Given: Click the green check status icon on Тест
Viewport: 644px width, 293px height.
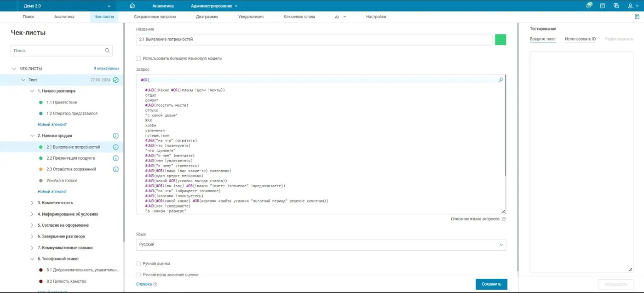Looking at the screenshot, I should [116, 80].
